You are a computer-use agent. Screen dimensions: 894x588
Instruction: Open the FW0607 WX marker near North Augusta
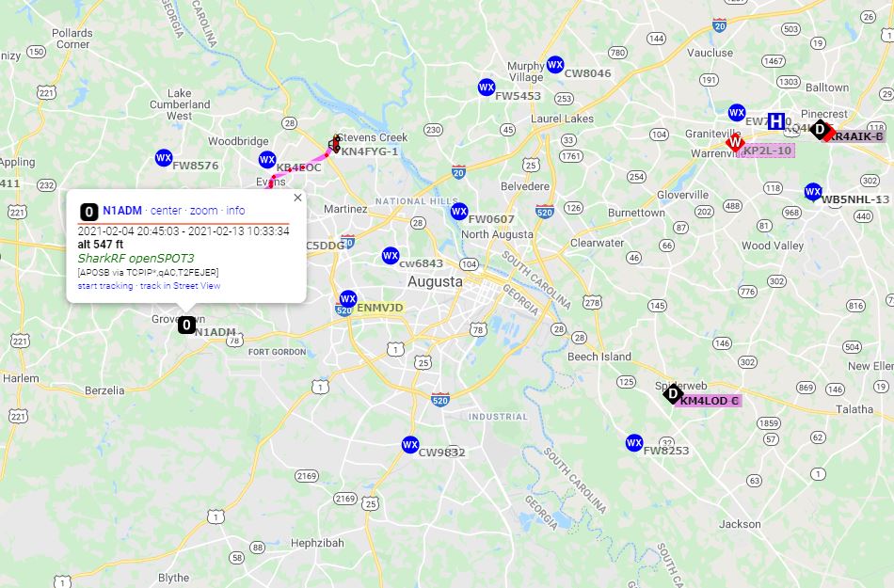(459, 212)
